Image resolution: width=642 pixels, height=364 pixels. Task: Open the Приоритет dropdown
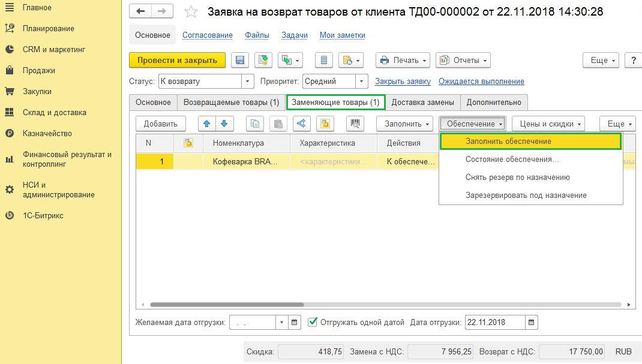click(x=361, y=82)
